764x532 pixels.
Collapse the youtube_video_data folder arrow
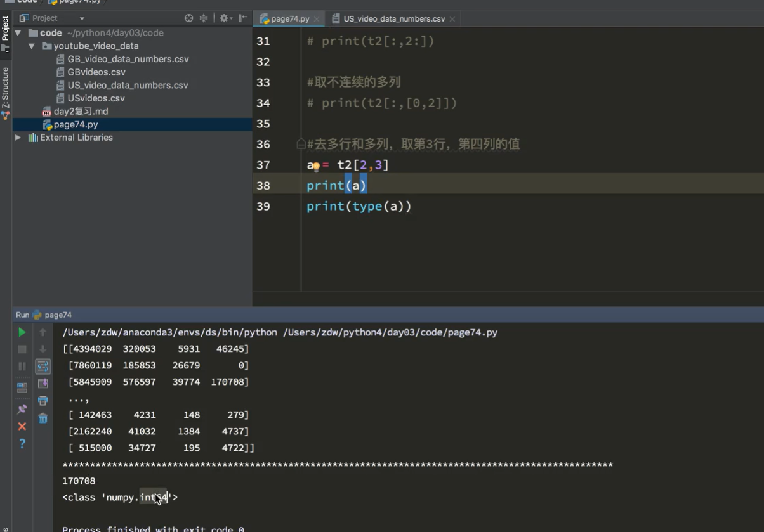[32, 46]
